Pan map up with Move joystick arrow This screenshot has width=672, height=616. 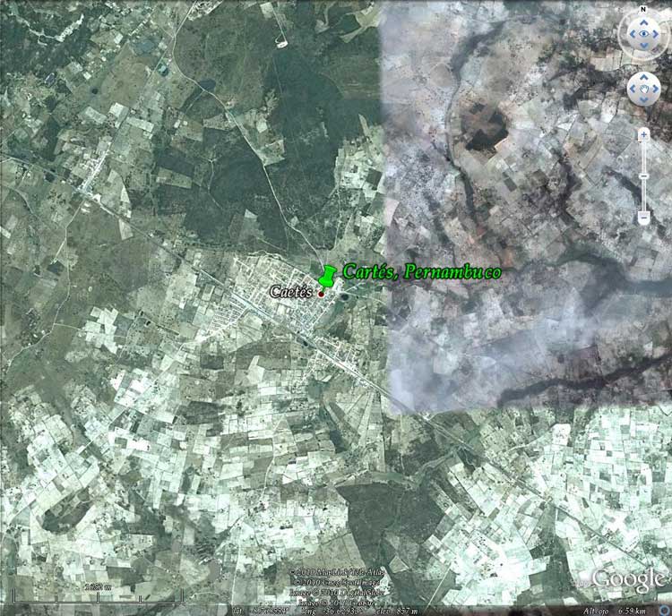pyautogui.click(x=643, y=78)
